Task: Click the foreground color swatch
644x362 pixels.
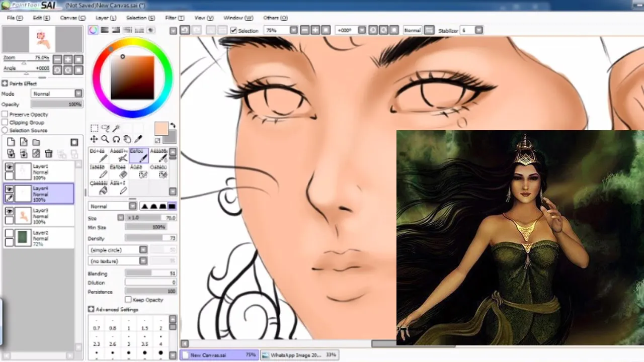Action: [161, 128]
